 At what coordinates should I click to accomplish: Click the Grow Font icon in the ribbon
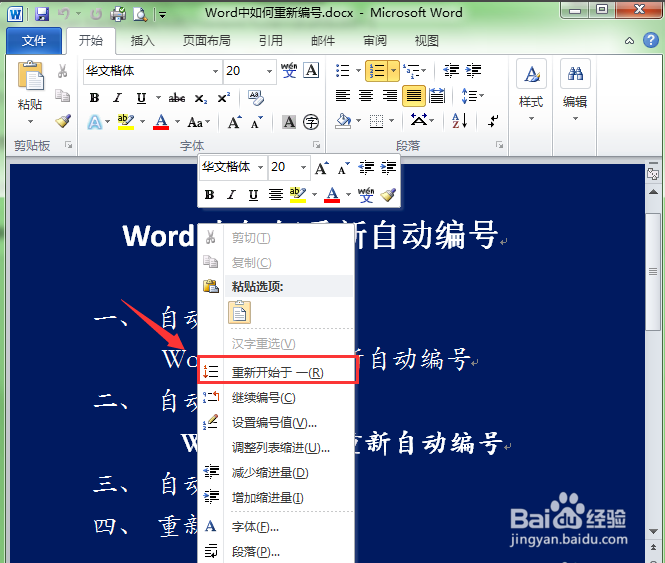click(235, 122)
